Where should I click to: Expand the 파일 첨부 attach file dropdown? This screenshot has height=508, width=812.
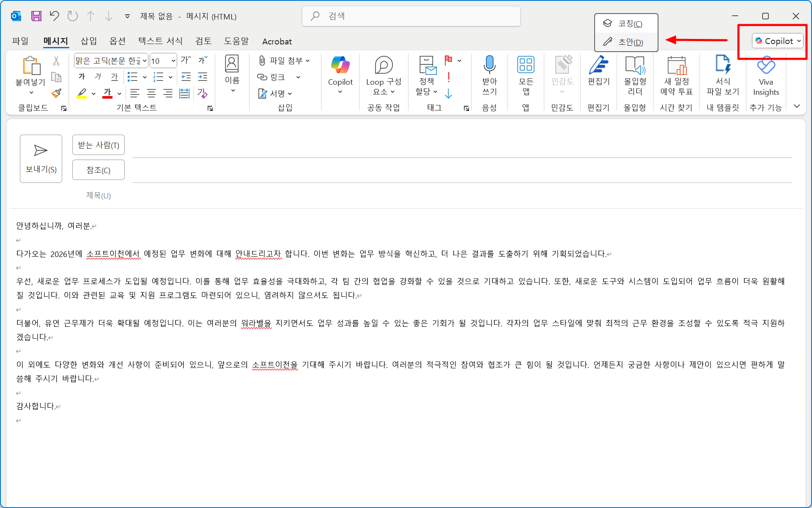point(307,61)
